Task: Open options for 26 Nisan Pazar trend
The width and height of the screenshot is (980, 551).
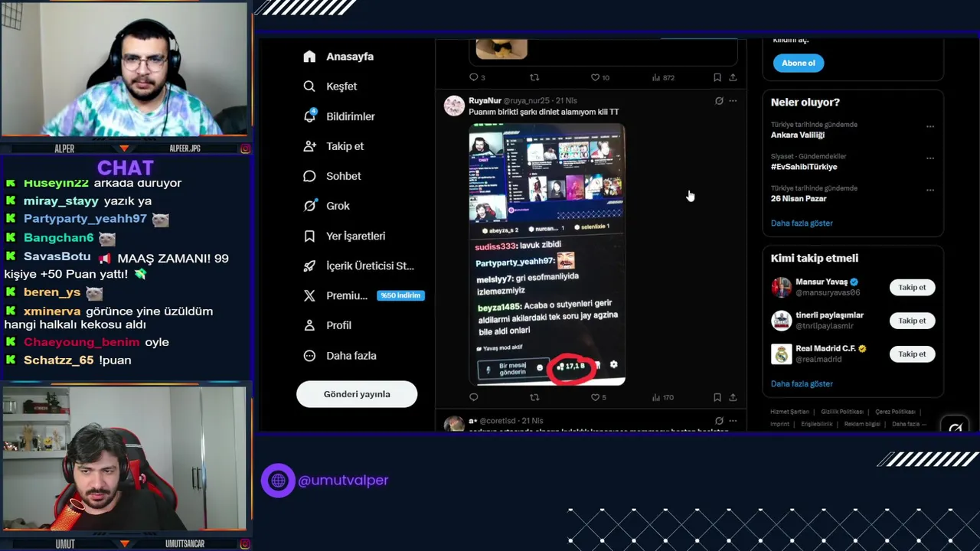Action: tap(930, 190)
